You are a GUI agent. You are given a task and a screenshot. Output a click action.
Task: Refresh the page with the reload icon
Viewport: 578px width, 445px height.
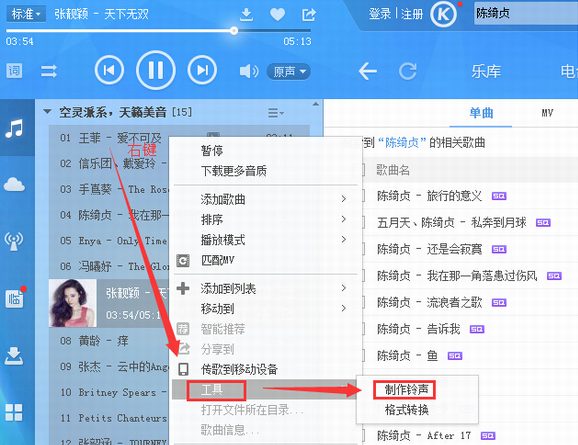pos(408,71)
